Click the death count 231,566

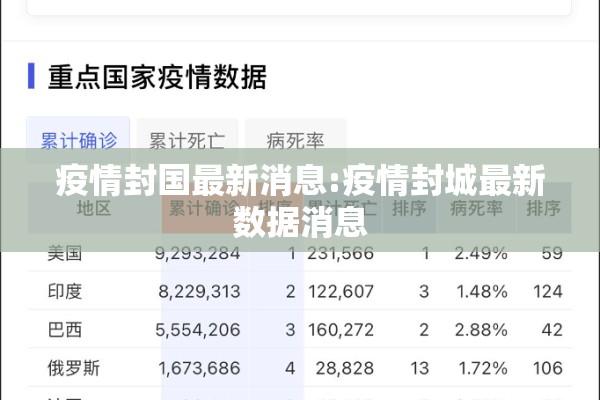coord(341,253)
